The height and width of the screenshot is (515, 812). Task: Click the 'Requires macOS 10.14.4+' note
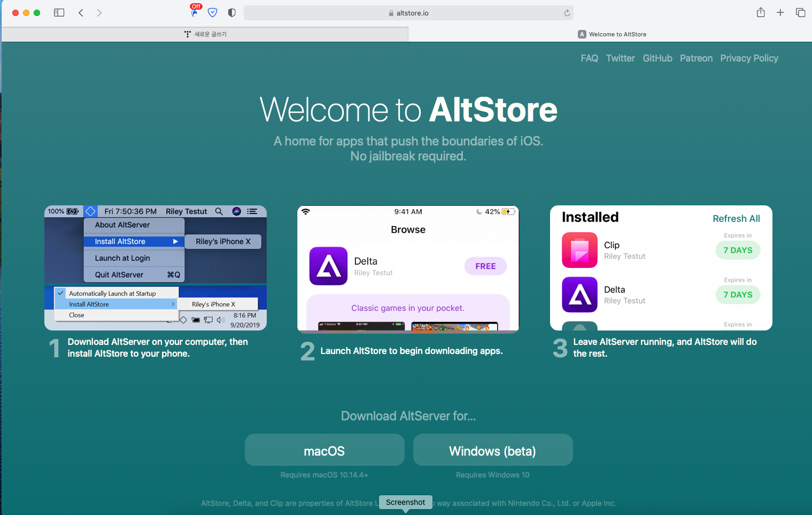tap(324, 475)
